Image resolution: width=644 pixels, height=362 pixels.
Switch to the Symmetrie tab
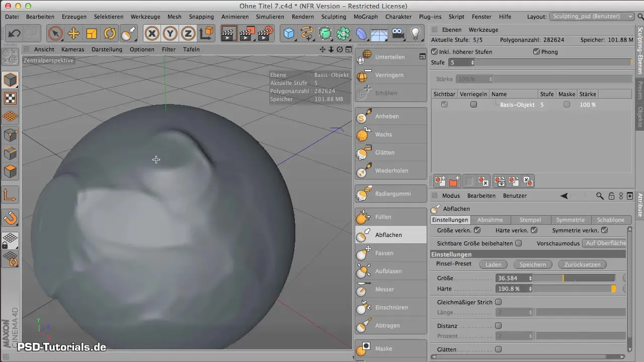(571, 220)
